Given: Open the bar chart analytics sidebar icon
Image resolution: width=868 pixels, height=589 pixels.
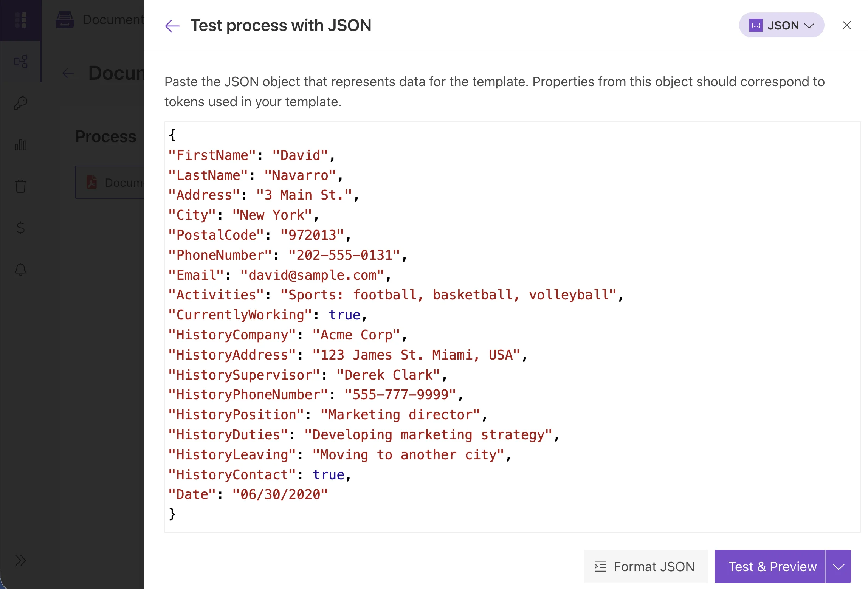Looking at the screenshot, I should point(20,145).
